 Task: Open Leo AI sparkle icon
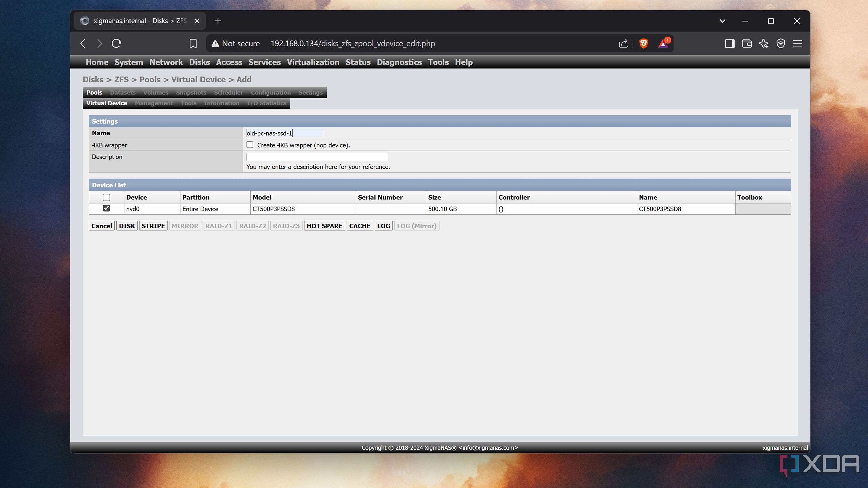tap(764, 43)
